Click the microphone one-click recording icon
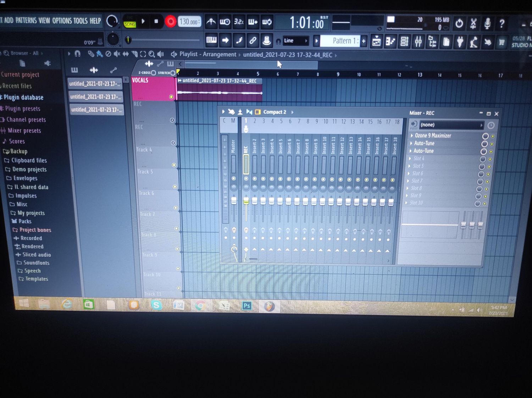Image resolution: width=532 pixels, height=398 pixels. (x=488, y=24)
